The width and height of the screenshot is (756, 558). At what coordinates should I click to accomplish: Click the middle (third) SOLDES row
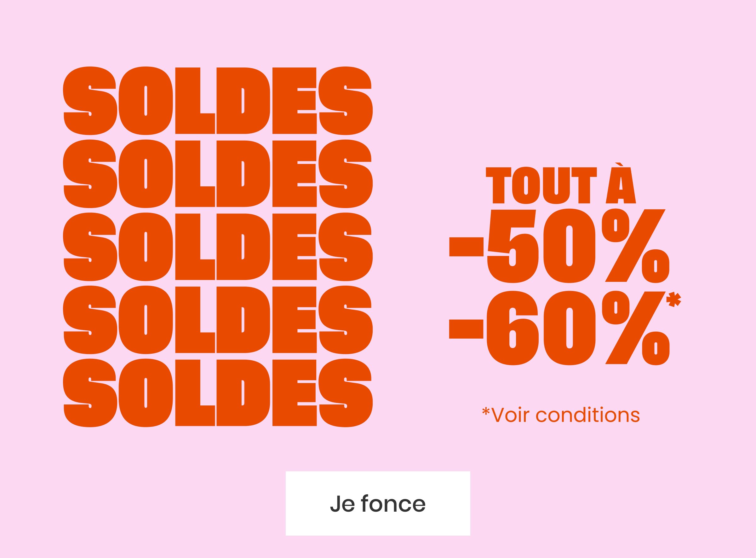(218, 247)
